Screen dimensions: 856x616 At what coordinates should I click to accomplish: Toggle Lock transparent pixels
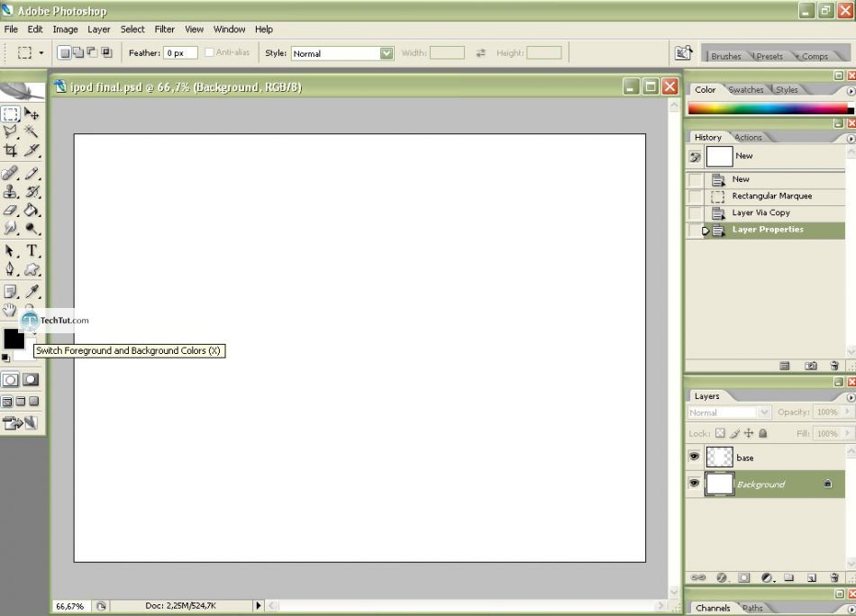coord(720,433)
